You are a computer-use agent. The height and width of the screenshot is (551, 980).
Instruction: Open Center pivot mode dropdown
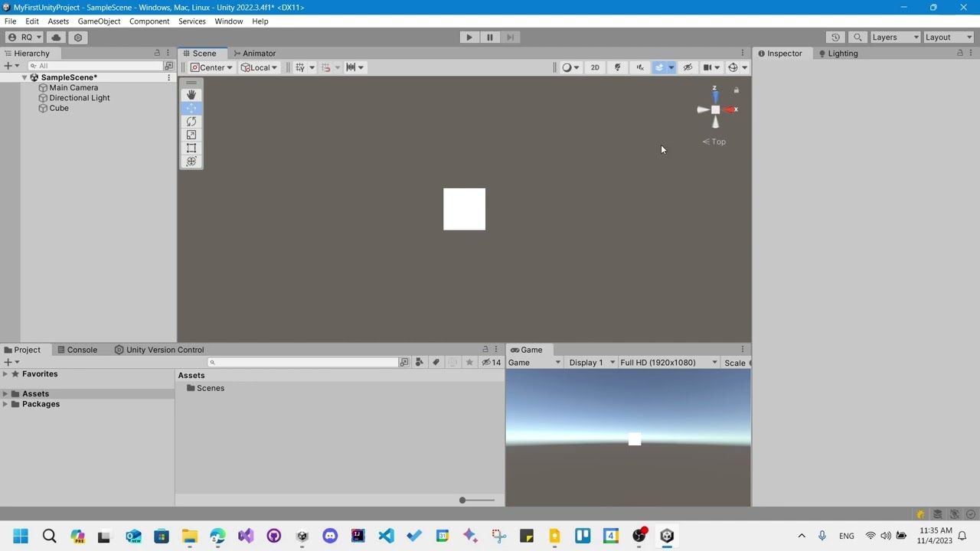[x=211, y=67]
